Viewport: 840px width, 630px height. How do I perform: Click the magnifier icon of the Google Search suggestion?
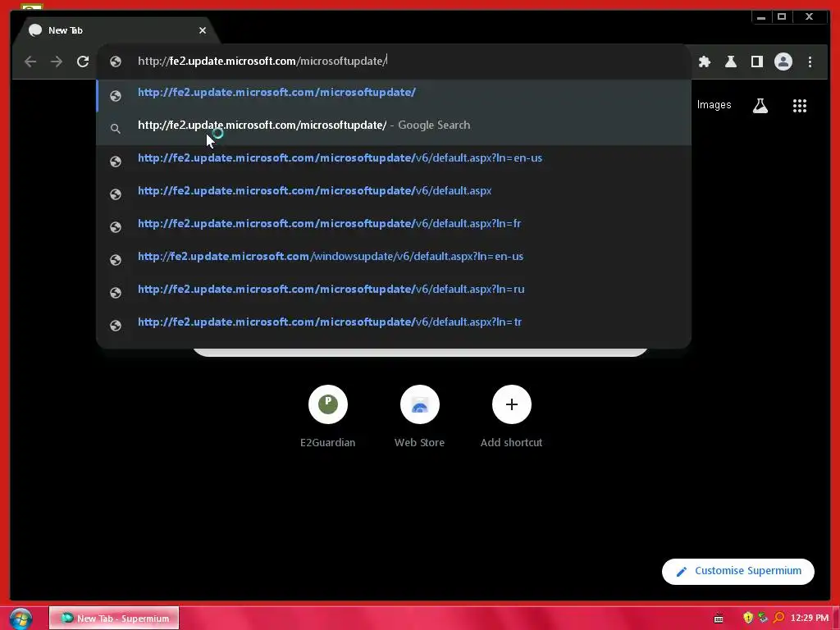(x=115, y=129)
